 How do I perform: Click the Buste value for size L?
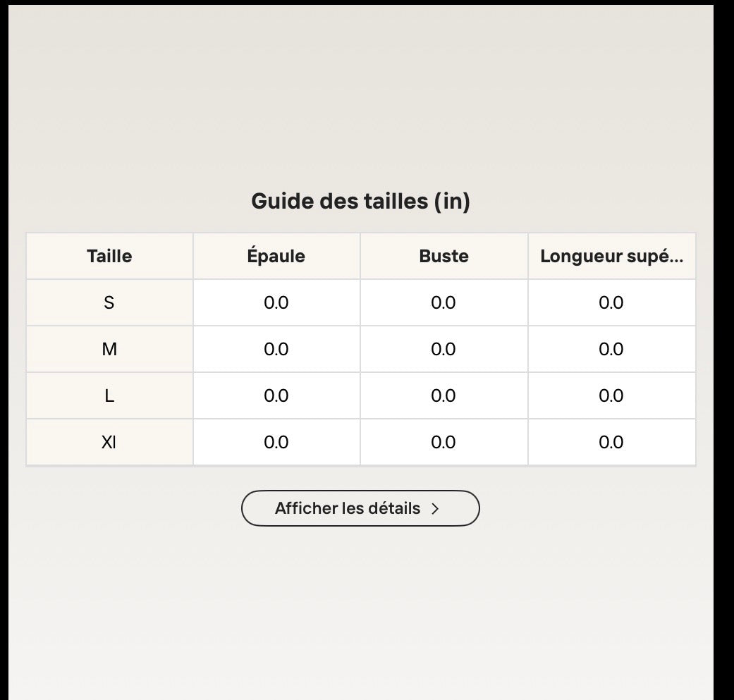pyautogui.click(x=444, y=395)
